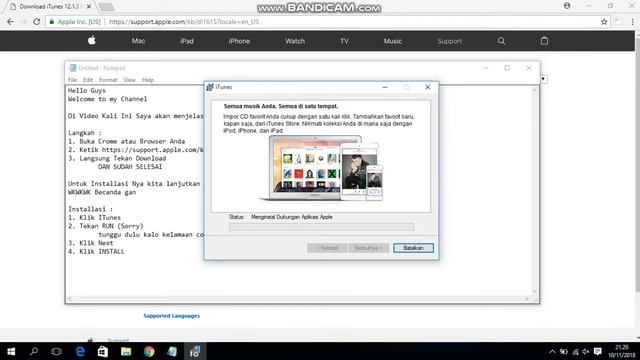Screen dimensions: 640x360
Task: Open the Notepad Edit menu
Action: [88, 80]
